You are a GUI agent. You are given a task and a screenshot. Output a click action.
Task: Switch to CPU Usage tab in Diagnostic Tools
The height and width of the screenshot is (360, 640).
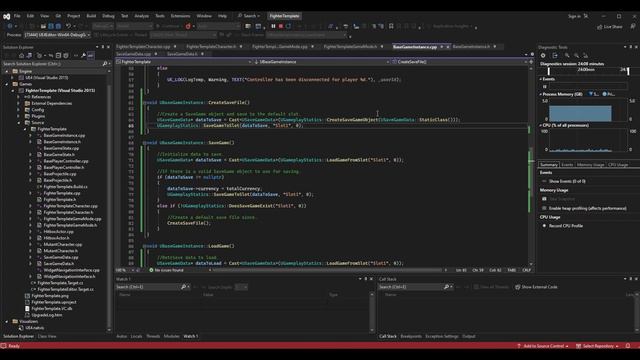(618, 165)
